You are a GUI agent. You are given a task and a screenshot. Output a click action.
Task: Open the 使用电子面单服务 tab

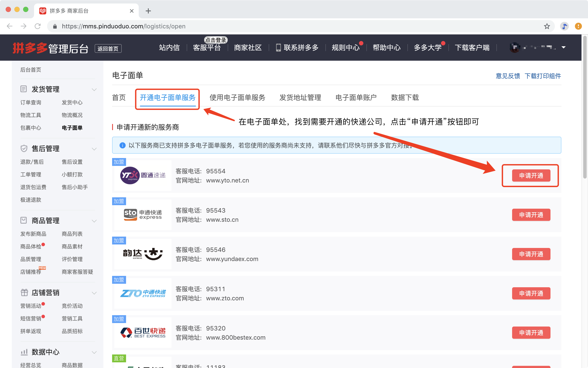[237, 98]
